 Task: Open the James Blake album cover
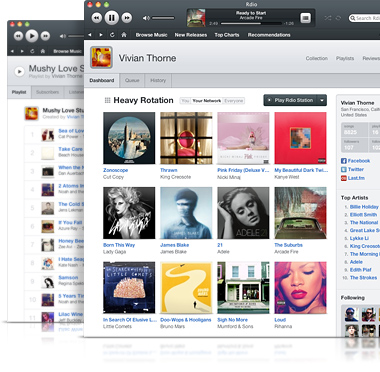186,213
